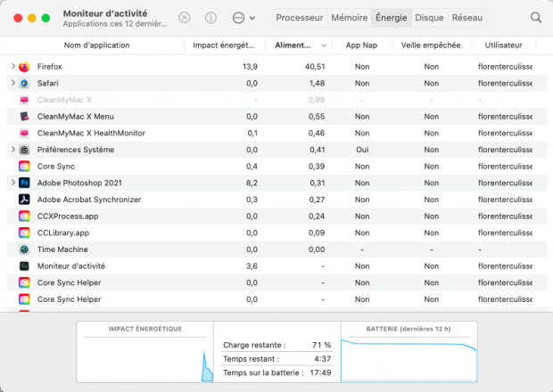This screenshot has height=392, width=553.
Task: Click the Temps restant 4:37 value
Action: (x=323, y=359)
